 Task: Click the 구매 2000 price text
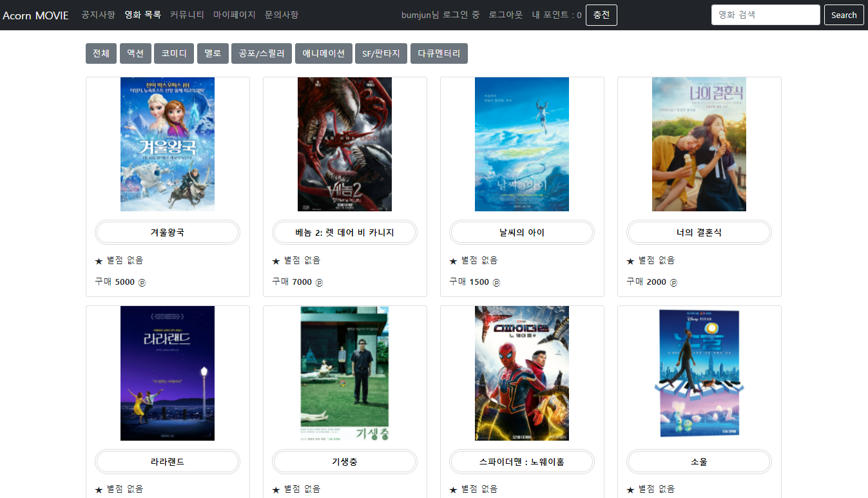[646, 282]
